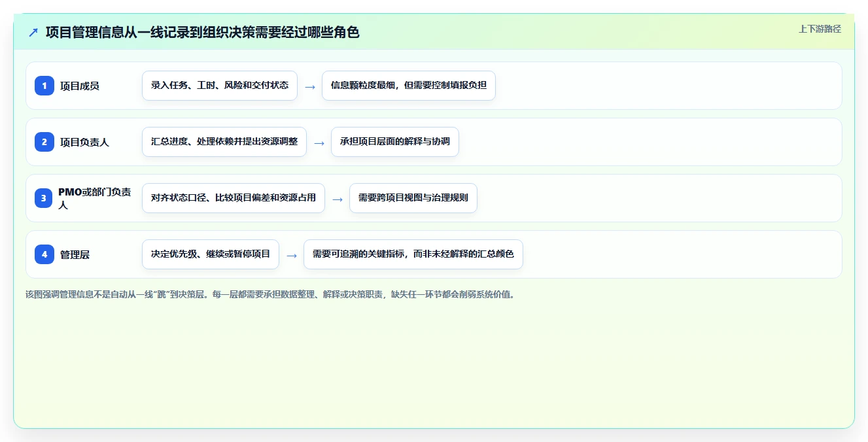The image size is (868, 442).
Task: Select the 管理层 role label
Action: pyautogui.click(x=75, y=254)
